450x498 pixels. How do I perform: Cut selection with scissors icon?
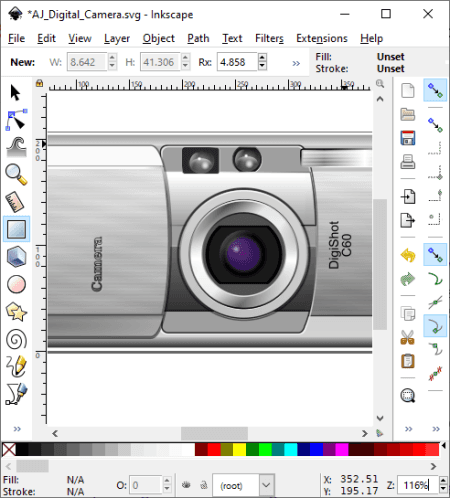click(408, 337)
